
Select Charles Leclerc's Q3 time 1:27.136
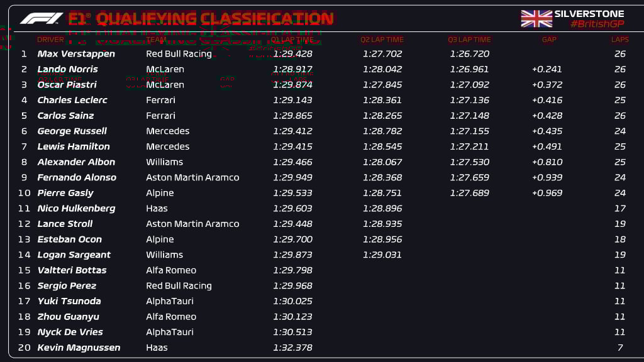tap(469, 100)
